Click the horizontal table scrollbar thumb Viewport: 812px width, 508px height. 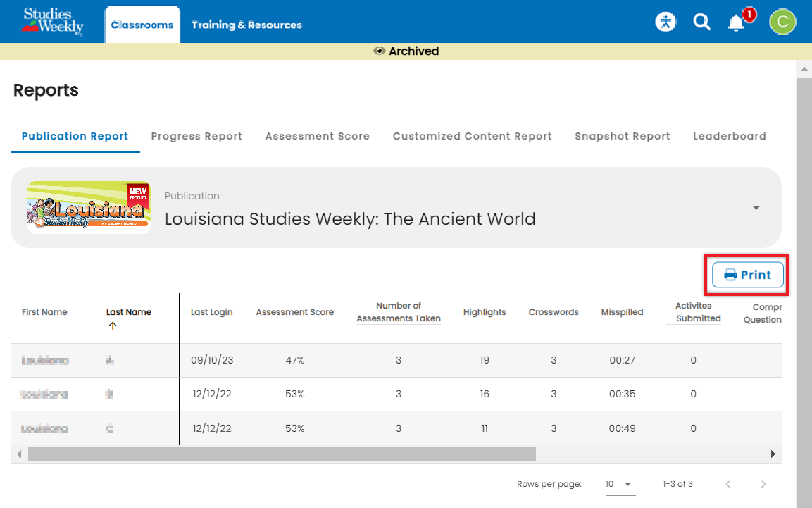pyautogui.click(x=282, y=454)
